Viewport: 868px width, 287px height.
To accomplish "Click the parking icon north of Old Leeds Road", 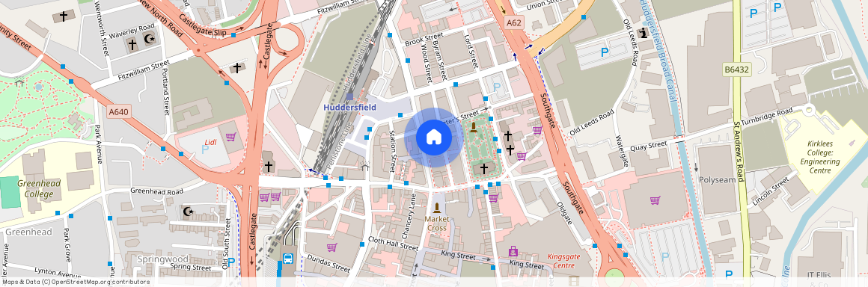I will click(605, 52).
